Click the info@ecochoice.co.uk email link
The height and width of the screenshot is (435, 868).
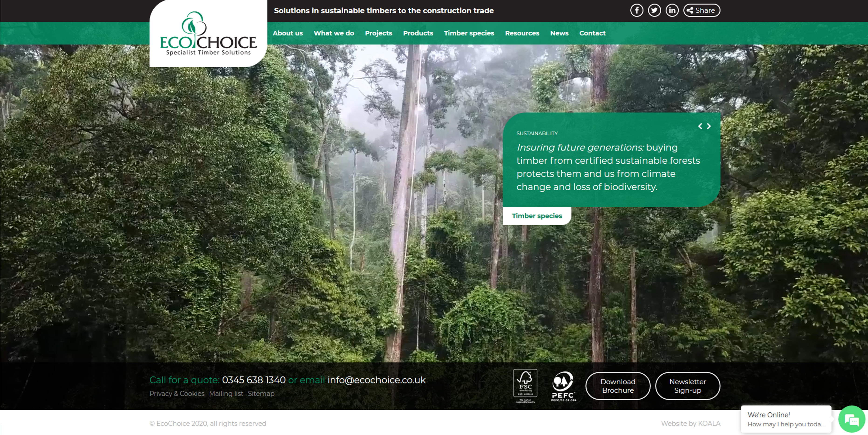tap(376, 380)
